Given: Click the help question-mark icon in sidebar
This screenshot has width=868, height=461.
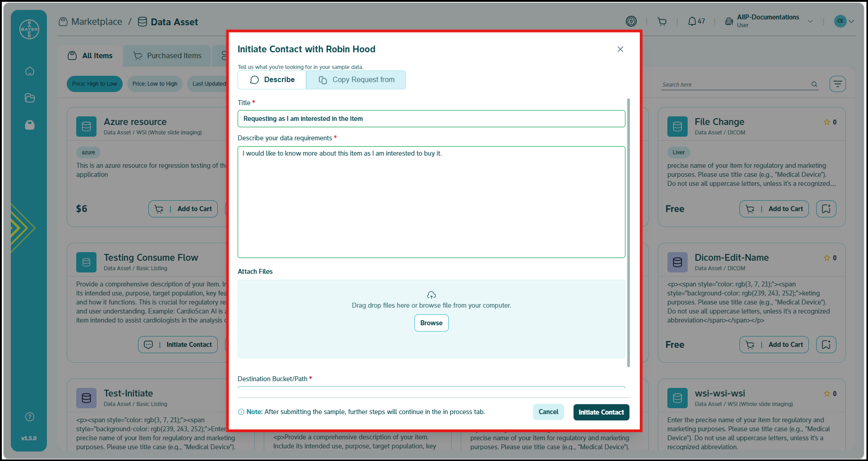Looking at the screenshot, I should pos(29,416).
